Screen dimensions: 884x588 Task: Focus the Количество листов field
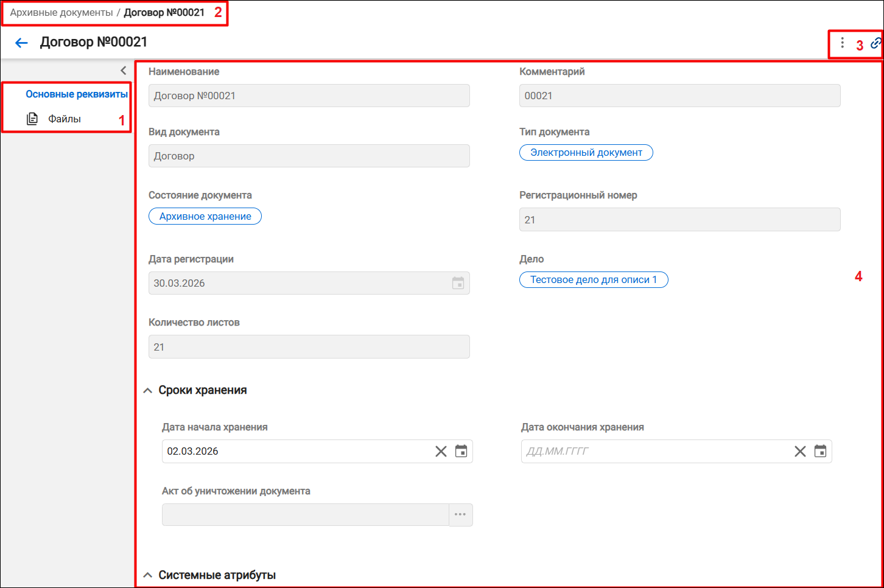coord(309,347)
